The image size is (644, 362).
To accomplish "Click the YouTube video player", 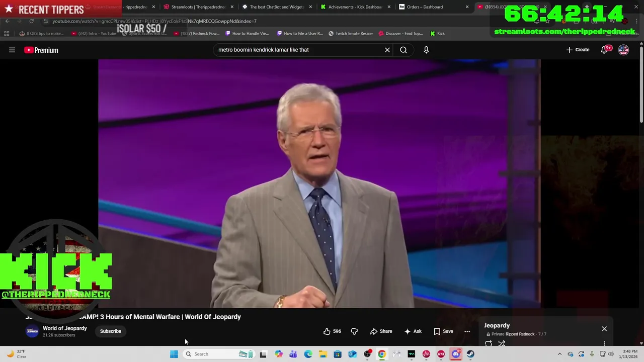I will tap(319, 184).
